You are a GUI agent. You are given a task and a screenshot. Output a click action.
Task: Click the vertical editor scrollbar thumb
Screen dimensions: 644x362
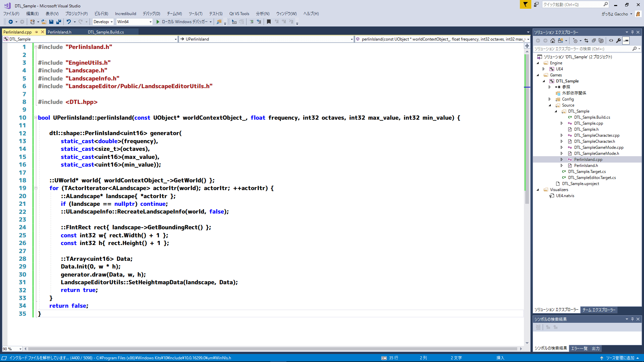click(527, 134)
